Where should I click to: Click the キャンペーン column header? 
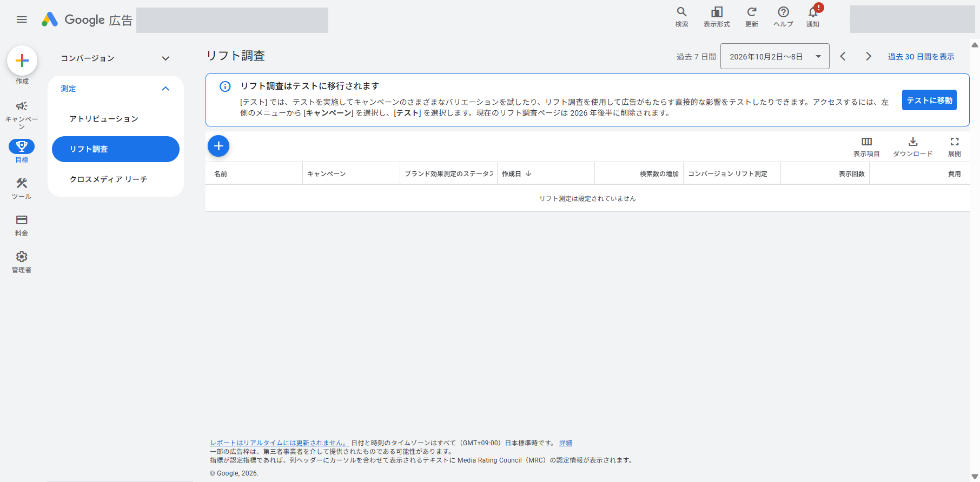[x=352, y=173]
